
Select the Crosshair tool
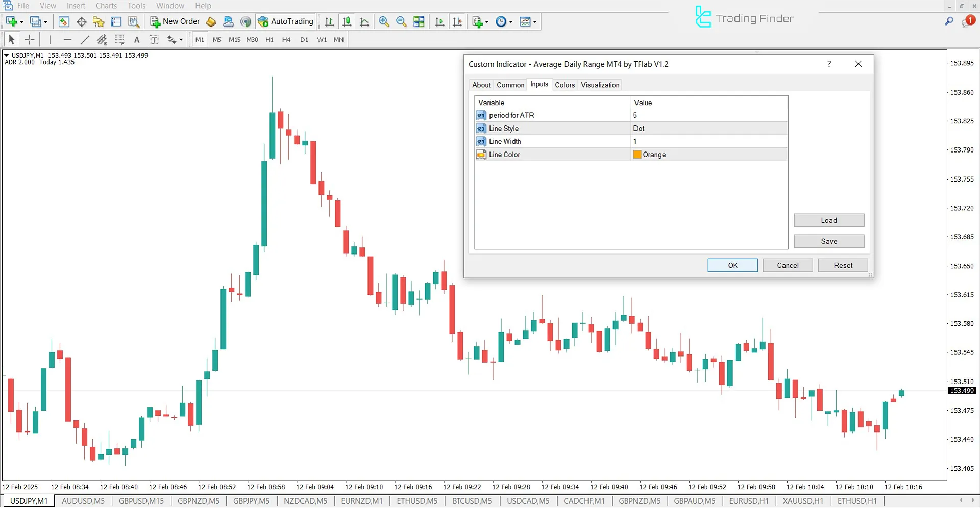coord(29,39)
